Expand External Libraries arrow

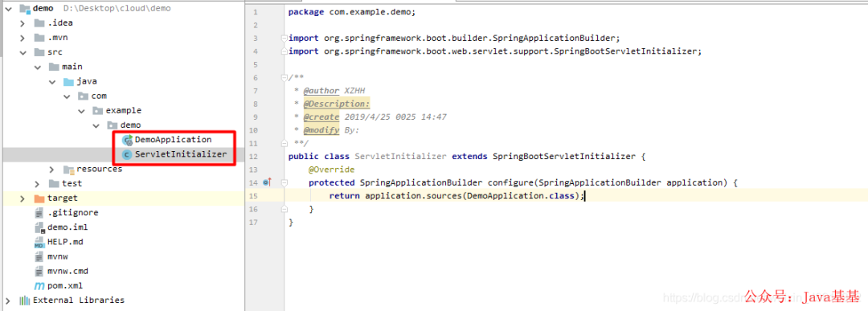8,301
